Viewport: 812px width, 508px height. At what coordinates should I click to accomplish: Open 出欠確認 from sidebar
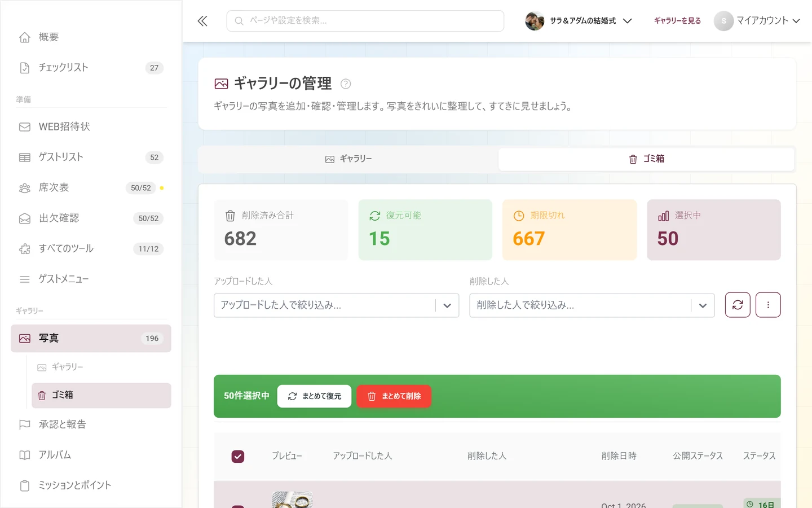[91, 218]
